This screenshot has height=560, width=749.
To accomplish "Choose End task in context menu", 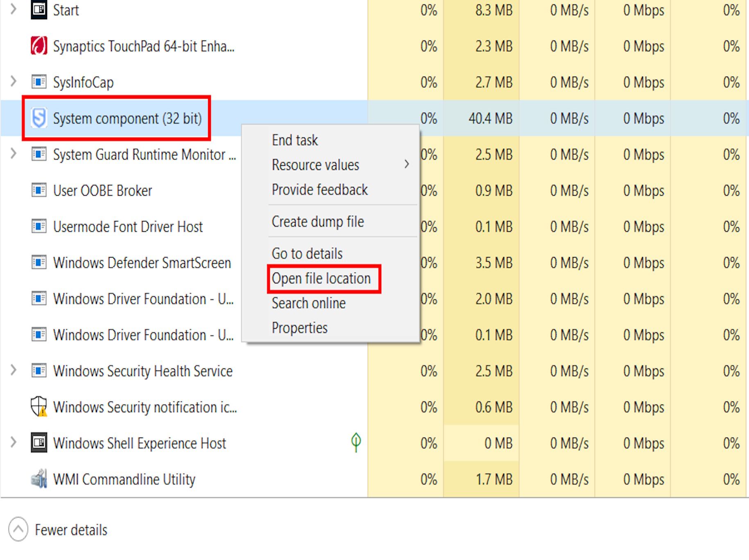I will 295,140.
